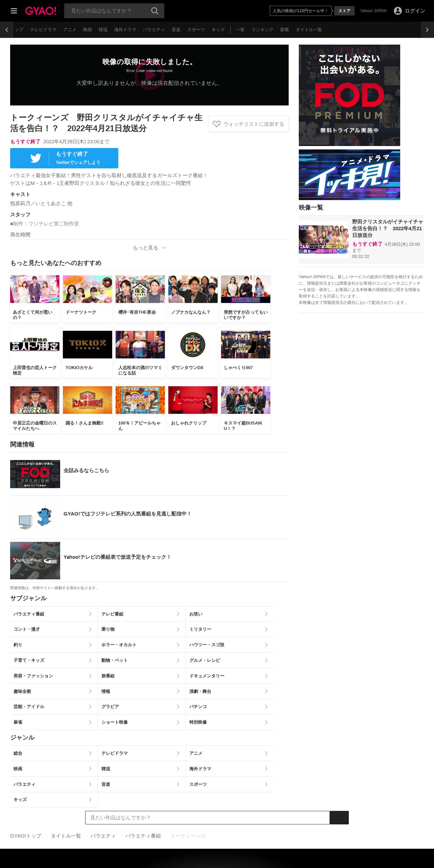Open 芸能・アイドル subgenre row

point(54,707)
